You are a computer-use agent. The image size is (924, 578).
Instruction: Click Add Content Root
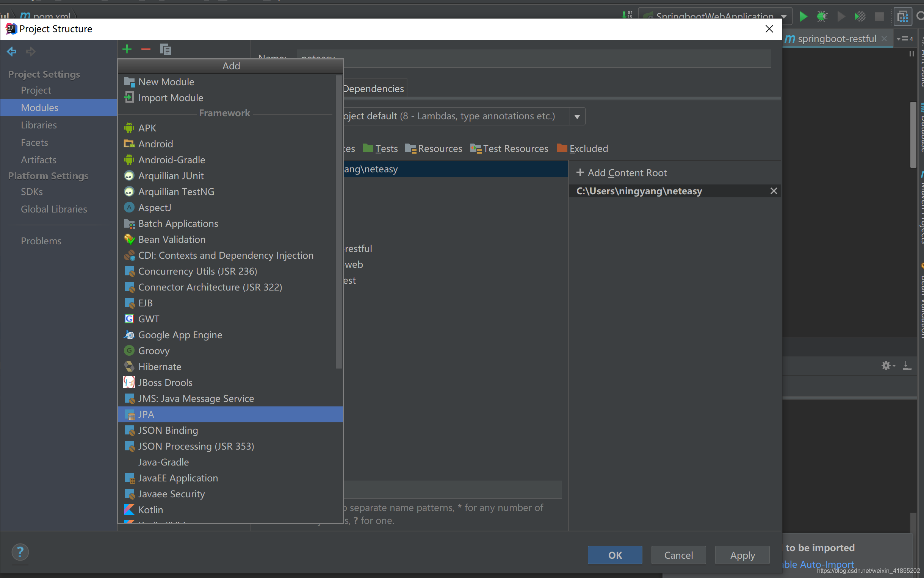pos(622,173)
